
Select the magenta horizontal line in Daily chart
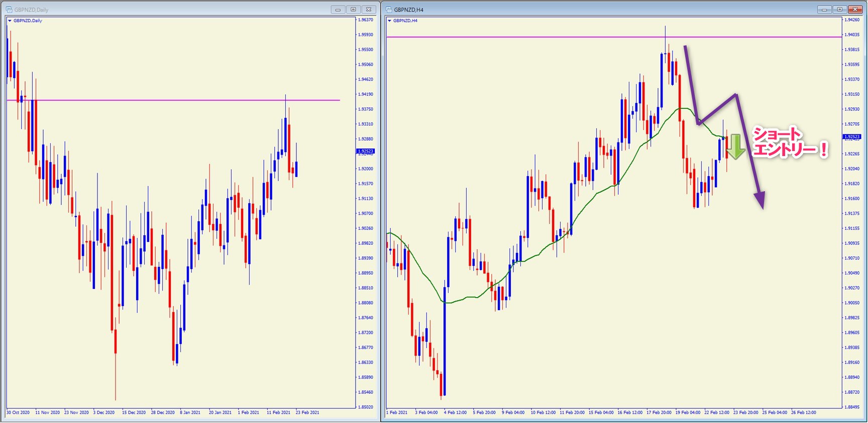point(173,100)
